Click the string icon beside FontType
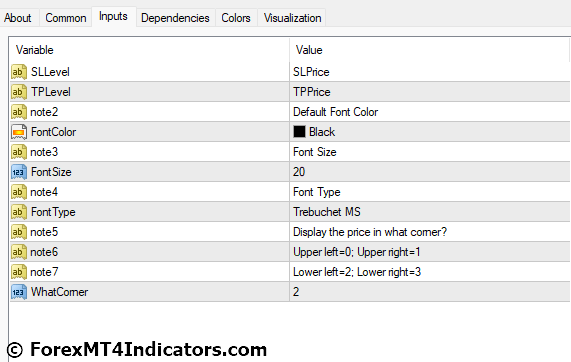Image resolution: width=571 pixels, height=362 pixels. (x=19, y=212)
